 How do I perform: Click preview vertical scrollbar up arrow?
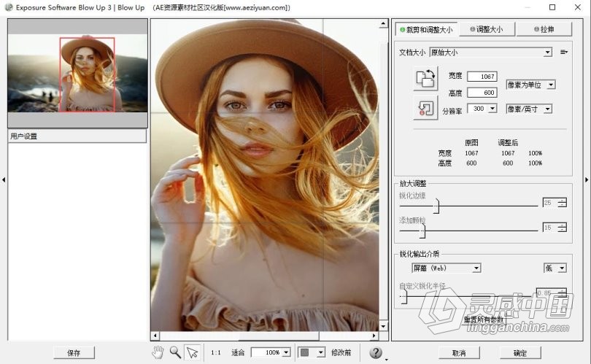coord(383,24)
